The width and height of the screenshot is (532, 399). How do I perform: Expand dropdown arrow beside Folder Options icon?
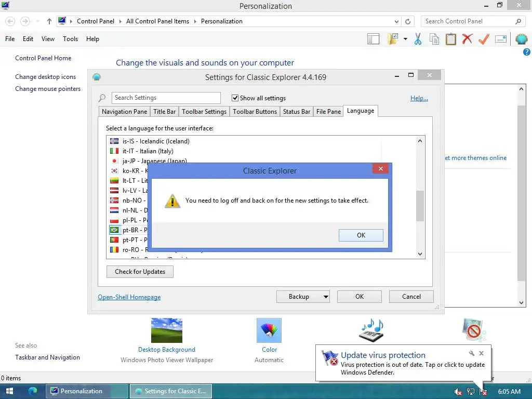coord(405,39)
